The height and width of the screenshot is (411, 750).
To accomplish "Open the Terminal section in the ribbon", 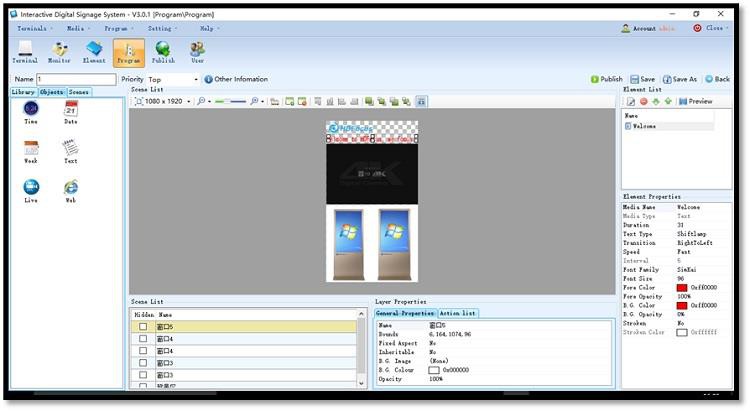I will coord(25,52).
